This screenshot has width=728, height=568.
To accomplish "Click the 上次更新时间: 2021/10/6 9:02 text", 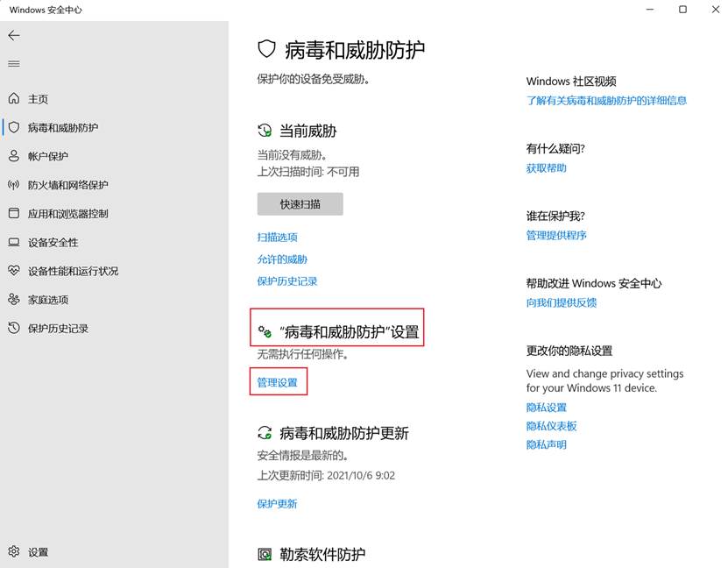I will pos(326,476).
